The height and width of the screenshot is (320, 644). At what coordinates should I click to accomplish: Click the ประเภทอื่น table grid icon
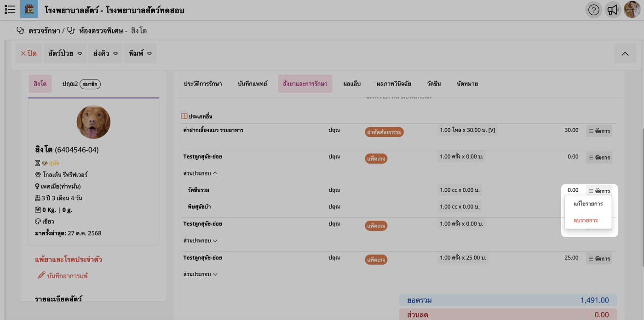tap(184, 116)
